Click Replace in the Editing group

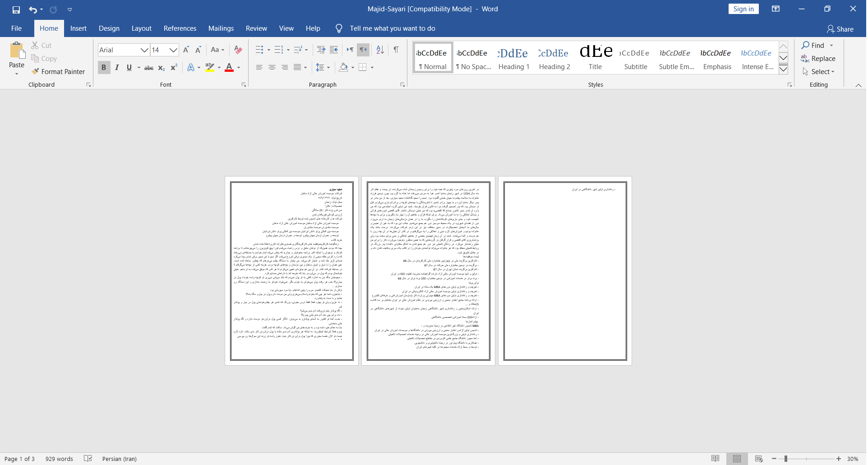(818, 59)
